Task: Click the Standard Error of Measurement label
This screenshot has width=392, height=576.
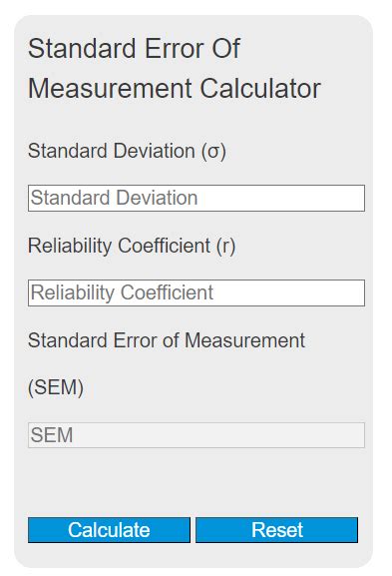Action: click(x=167, y=340)
